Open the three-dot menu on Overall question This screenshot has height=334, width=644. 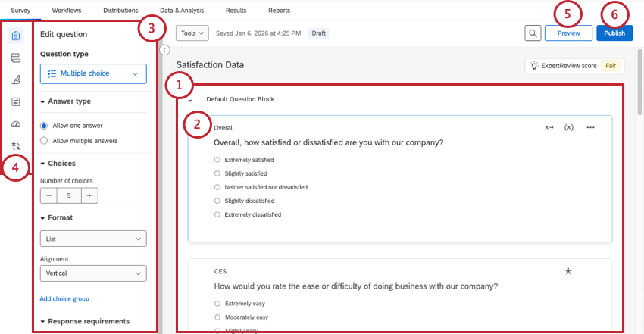point(590,127)
